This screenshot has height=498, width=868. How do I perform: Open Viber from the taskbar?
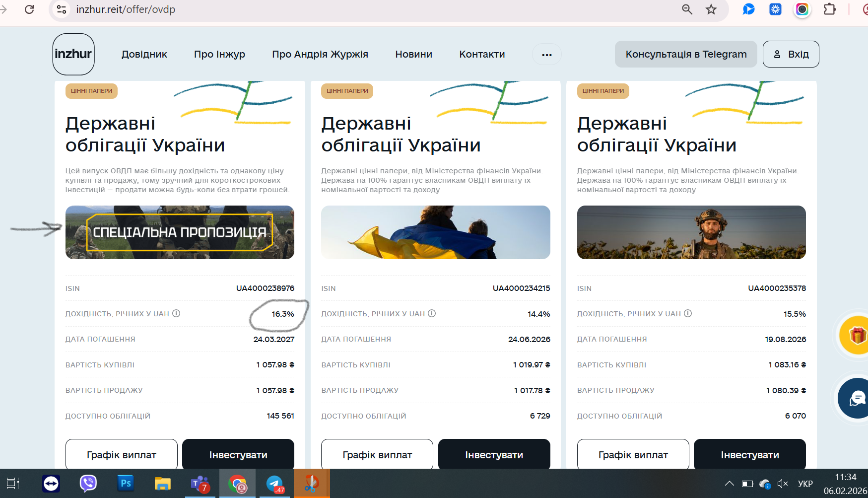click(88, 483)
